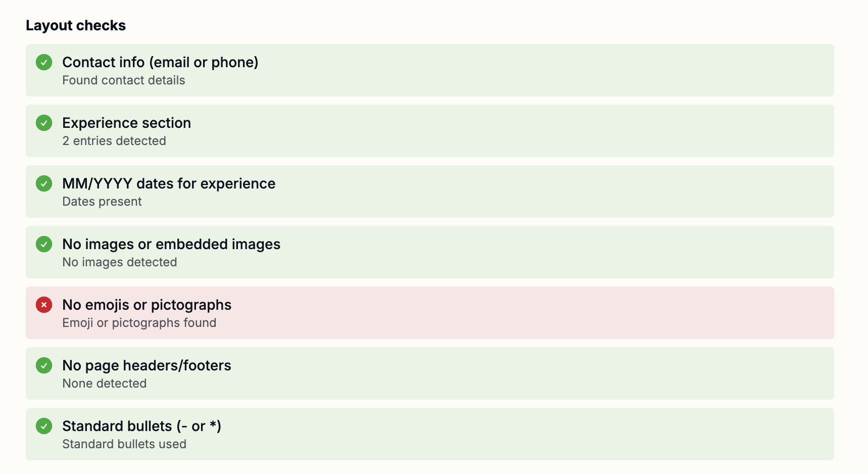Select the Layout checks heading

(76, 25)
